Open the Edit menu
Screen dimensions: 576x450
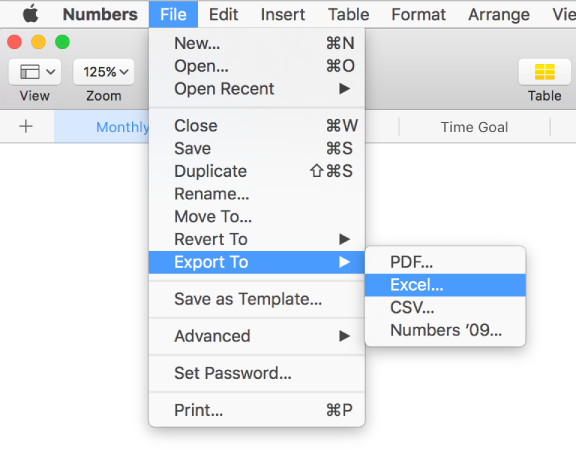[223, 14]
